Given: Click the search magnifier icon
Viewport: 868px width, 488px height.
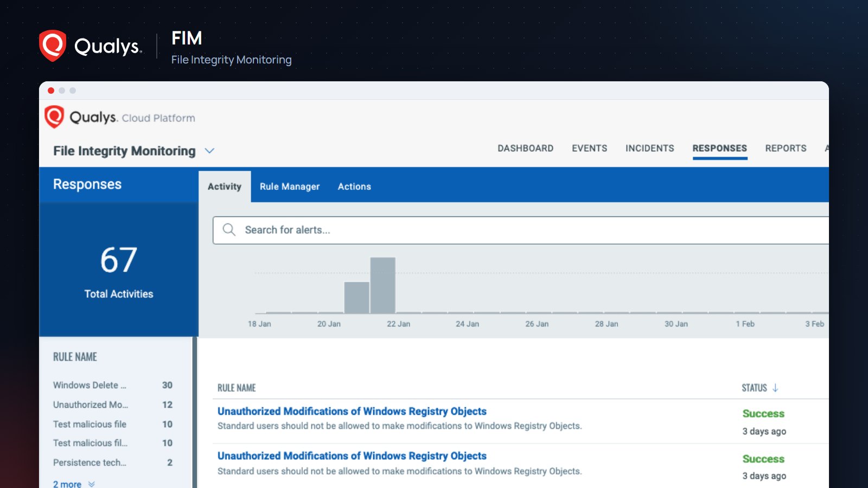Looking at the screenshot, I should click(229, 230).
